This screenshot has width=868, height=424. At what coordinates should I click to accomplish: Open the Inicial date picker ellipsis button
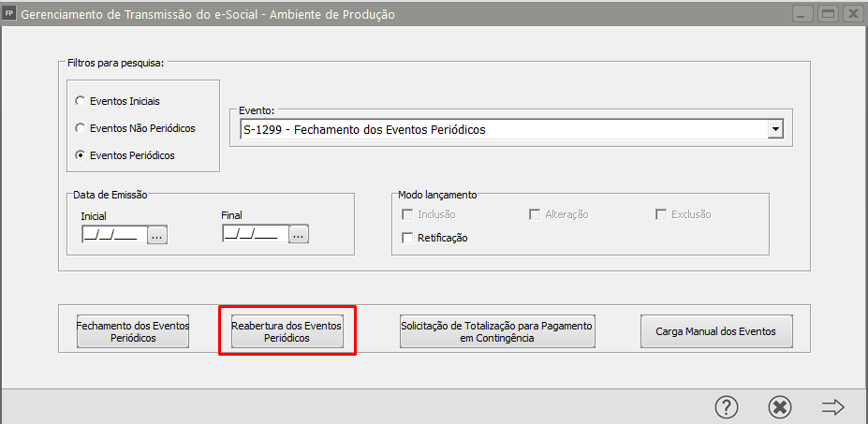coord(156,235)
